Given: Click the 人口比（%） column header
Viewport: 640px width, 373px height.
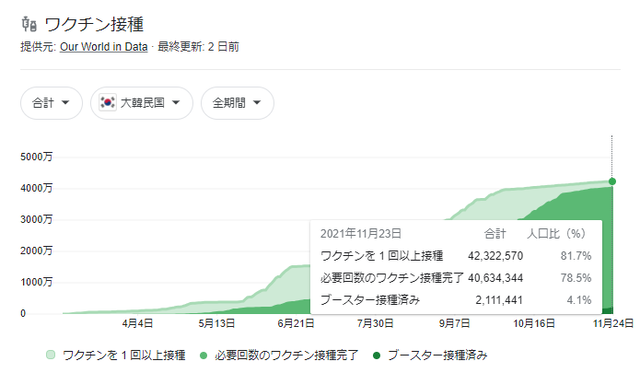Looking at the screenshot, I should tap(556, 233).
